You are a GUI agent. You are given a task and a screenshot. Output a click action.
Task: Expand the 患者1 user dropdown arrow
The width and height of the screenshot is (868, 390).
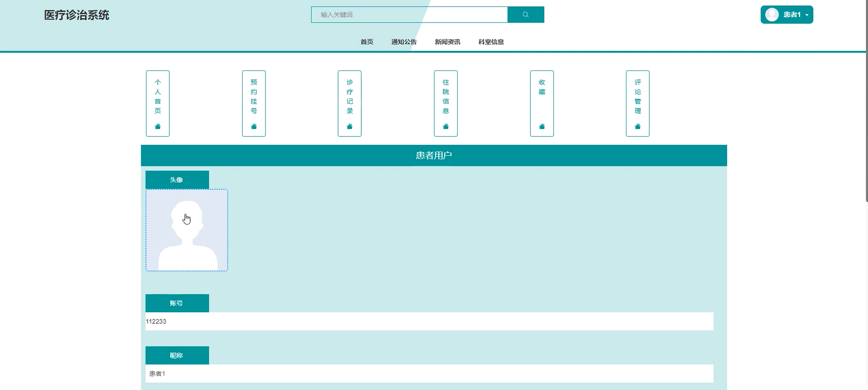point(807,15)
